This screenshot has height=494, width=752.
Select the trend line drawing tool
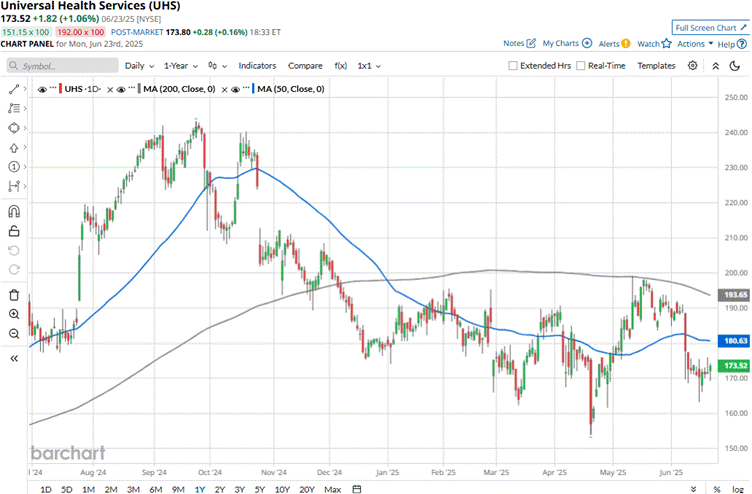point(14,89)
